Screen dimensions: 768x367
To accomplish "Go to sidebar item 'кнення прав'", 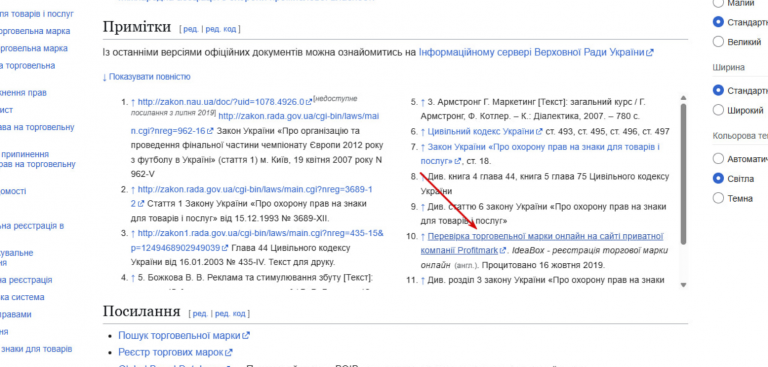I will (24, 93).
